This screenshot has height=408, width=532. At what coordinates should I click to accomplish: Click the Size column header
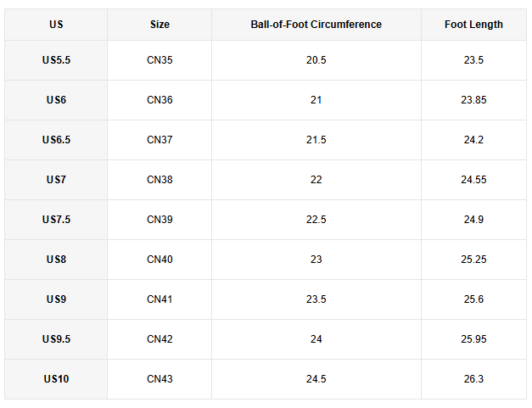tap(160, 25)
